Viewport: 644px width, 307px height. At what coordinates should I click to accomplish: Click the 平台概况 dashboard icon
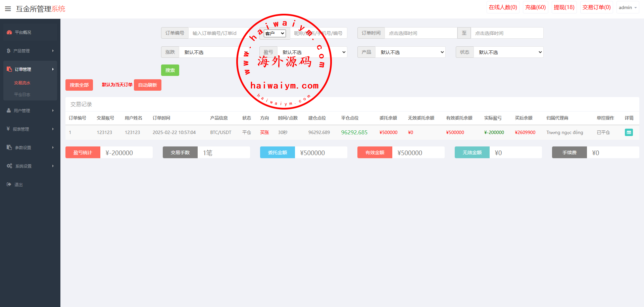[9, 32]
